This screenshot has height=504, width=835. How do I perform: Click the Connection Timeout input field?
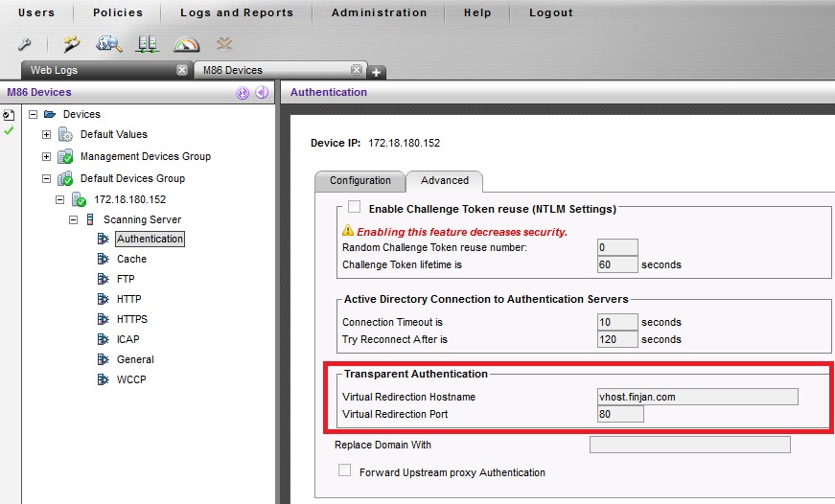[617, 322]
